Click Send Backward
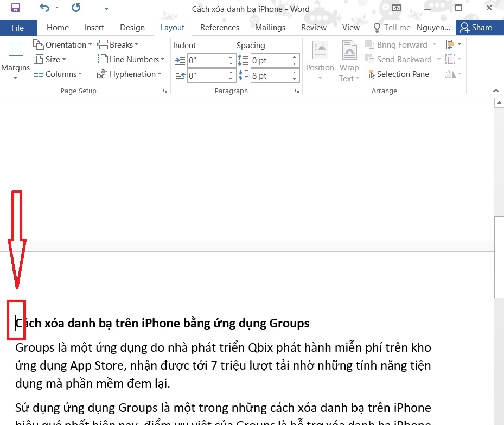Viewport: 504px width, 425px height. click(398, 60)
